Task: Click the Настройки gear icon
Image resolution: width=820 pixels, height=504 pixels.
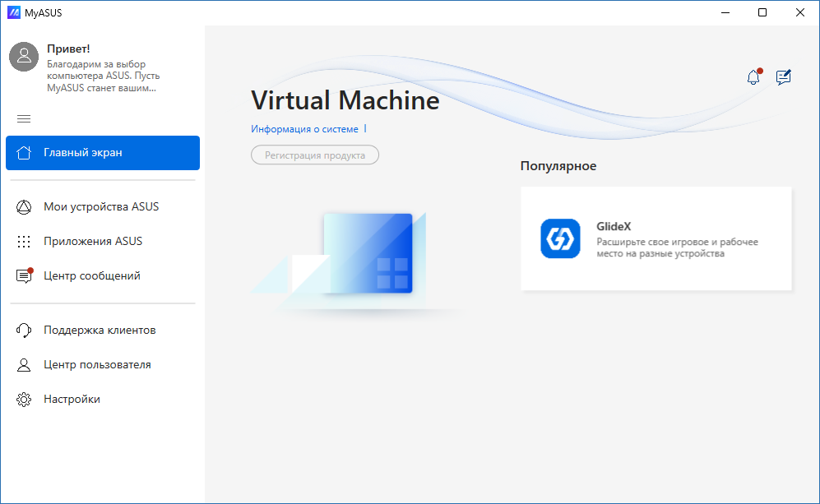Action: pyautogui.click(x=24, y=400)
